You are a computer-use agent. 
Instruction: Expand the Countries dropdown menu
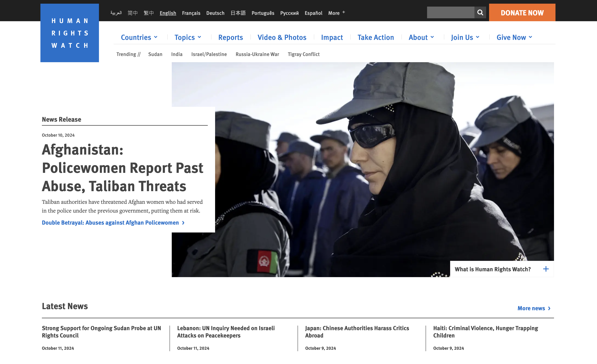tap(139, 37)
